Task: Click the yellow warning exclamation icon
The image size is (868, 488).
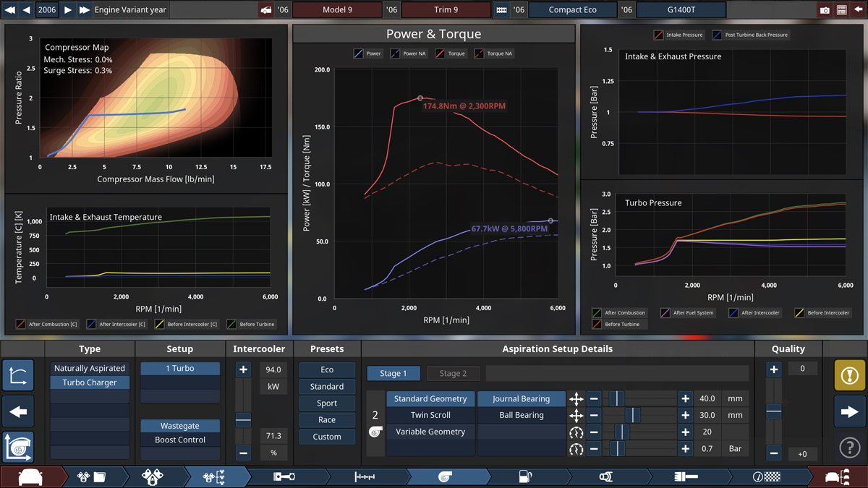Action: [x=849, y=376]
